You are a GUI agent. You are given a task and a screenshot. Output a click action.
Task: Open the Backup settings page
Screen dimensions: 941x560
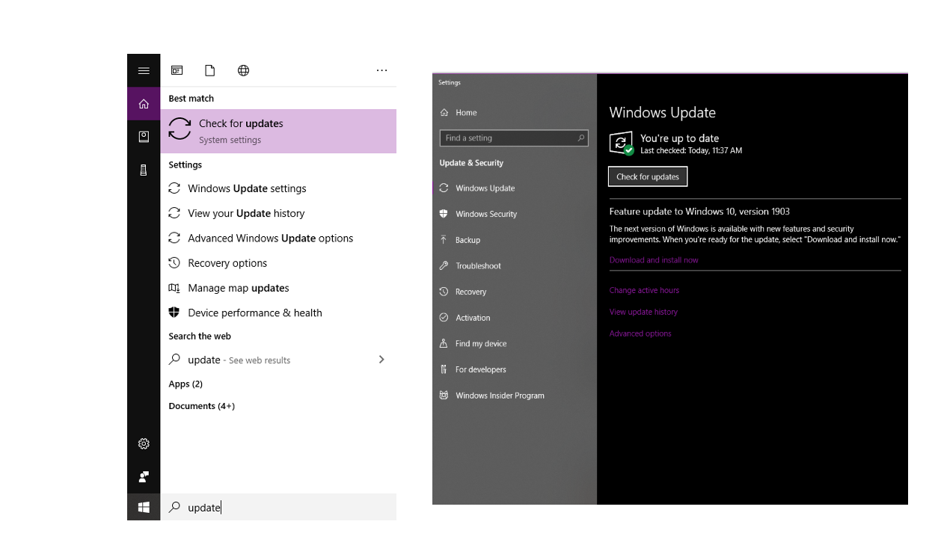tap(515, 240)
